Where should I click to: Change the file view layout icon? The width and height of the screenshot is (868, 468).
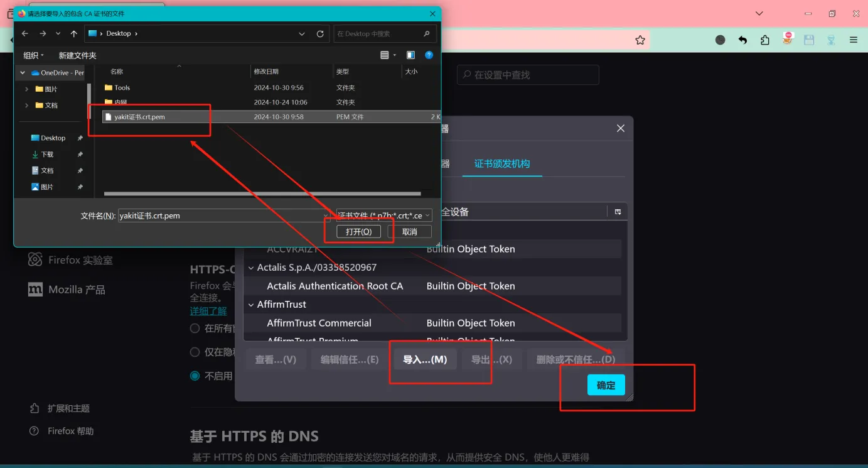pos(385,55)
